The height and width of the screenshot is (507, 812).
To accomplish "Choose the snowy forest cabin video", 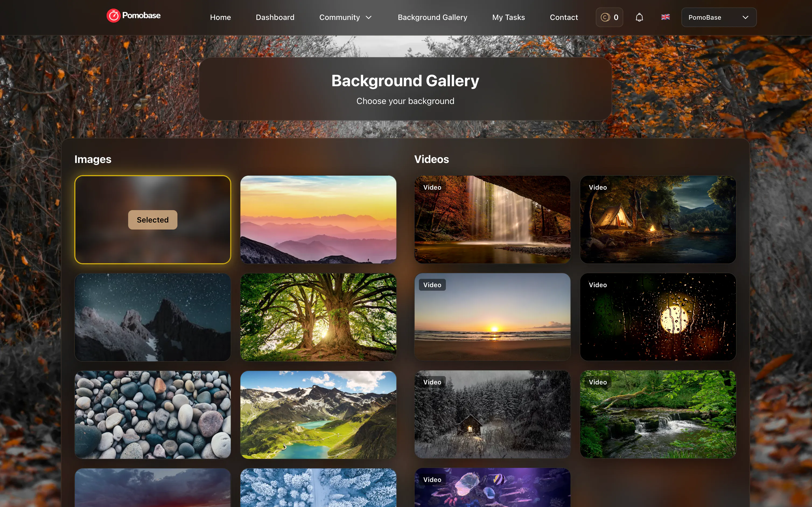I will point(492,414).
